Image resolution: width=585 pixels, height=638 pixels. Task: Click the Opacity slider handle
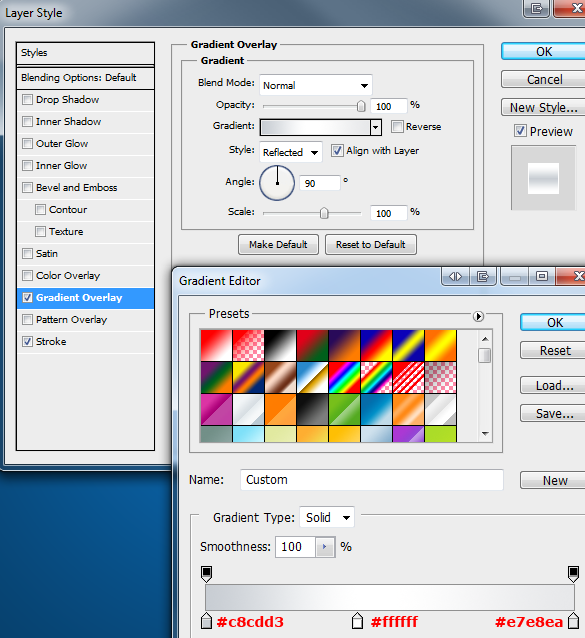point(361,106)
